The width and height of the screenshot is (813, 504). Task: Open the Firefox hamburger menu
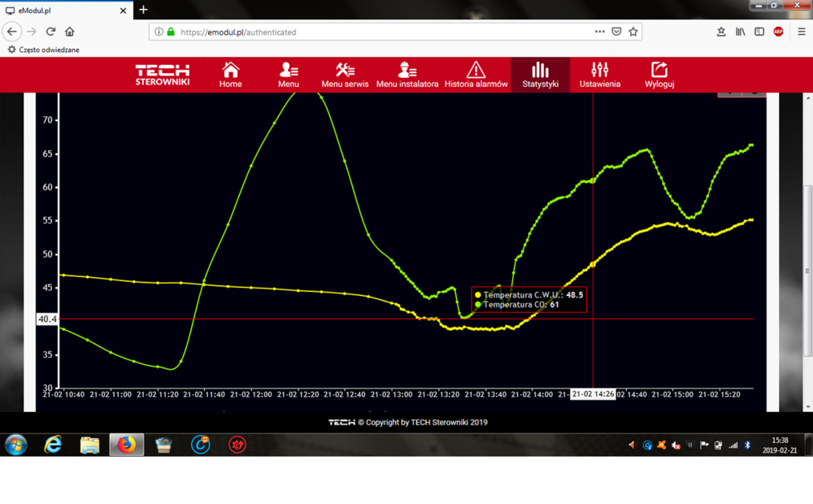(x=802, y=32)
